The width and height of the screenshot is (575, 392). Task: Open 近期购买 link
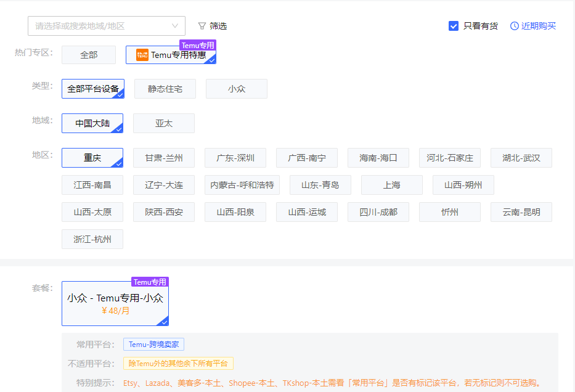coord(539,26)
